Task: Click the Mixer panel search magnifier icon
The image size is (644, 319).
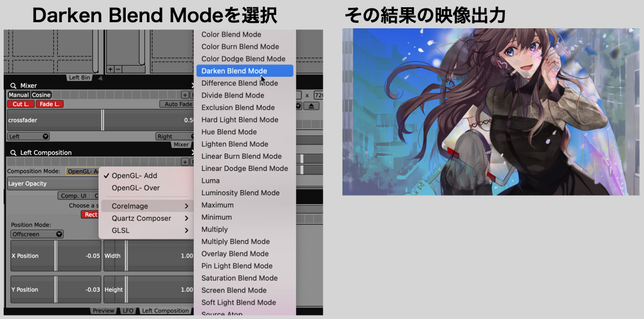Action: pyautogui.click(x=14, y=86)
